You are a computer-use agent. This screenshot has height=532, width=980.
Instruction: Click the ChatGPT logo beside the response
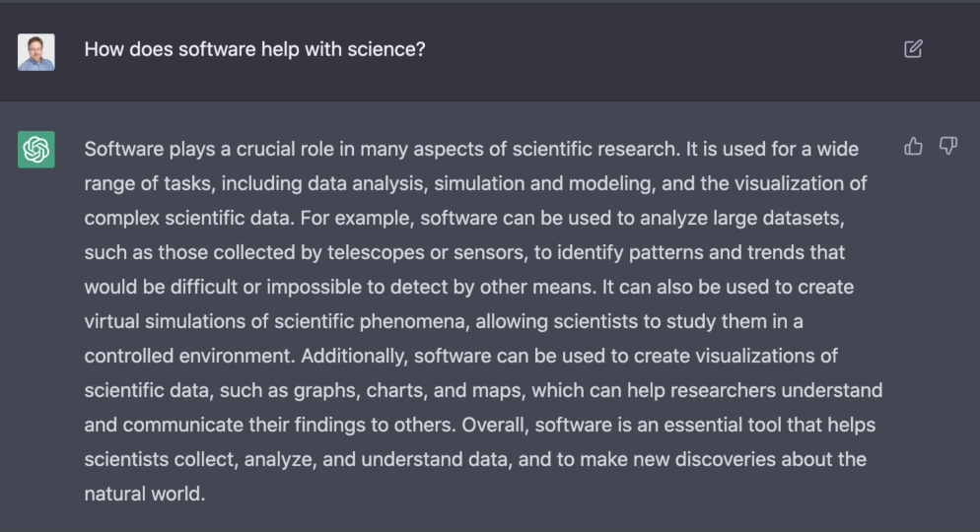click(x=36, y=150)
